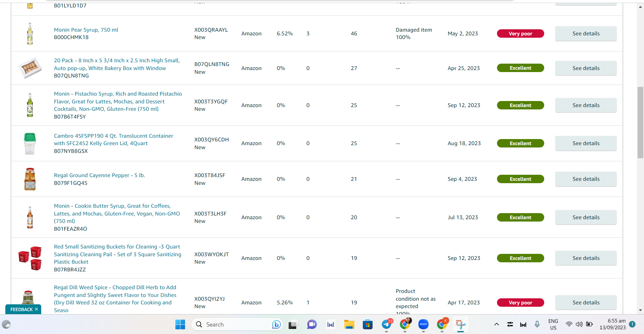
Task: Click page scrollbar up arrow
Action: [640, 7]
